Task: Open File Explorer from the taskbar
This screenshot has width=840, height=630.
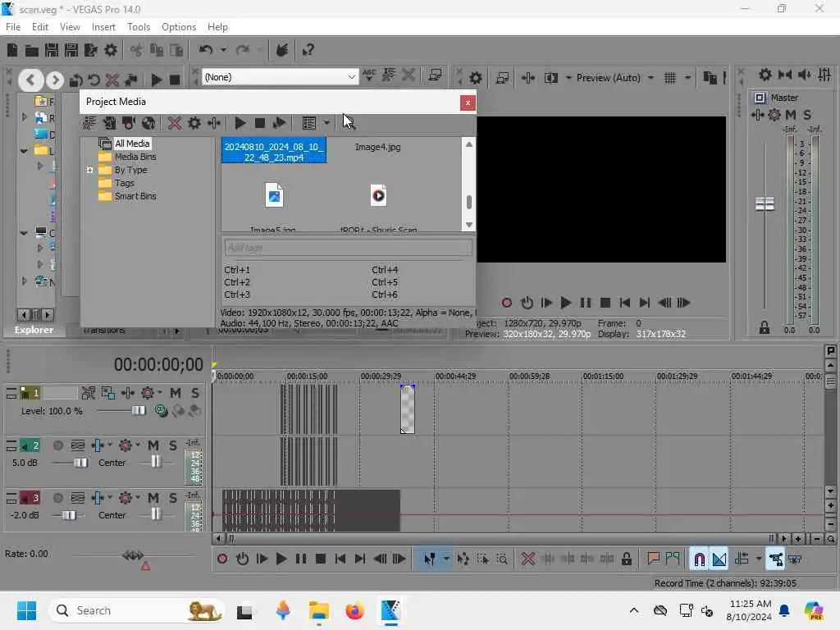Action: click(x=319, y=610)
